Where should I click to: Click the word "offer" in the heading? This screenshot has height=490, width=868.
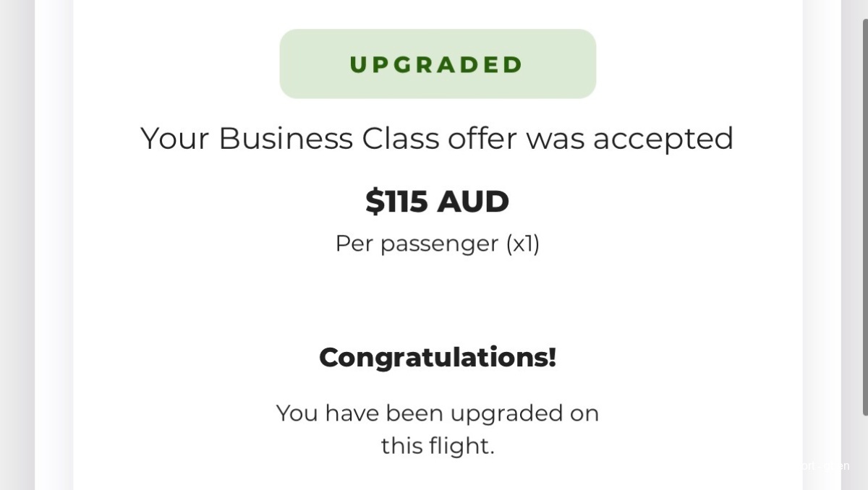482,138
